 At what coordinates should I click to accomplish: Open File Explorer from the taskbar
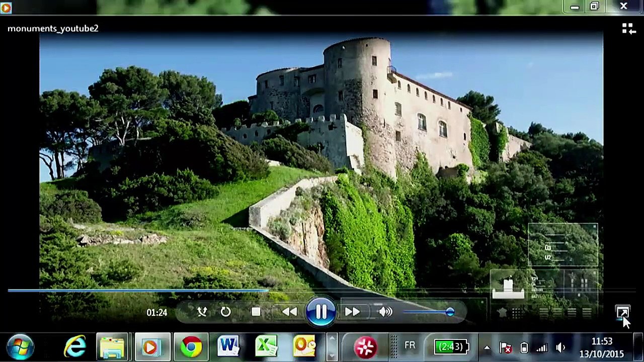coord(112,347)
